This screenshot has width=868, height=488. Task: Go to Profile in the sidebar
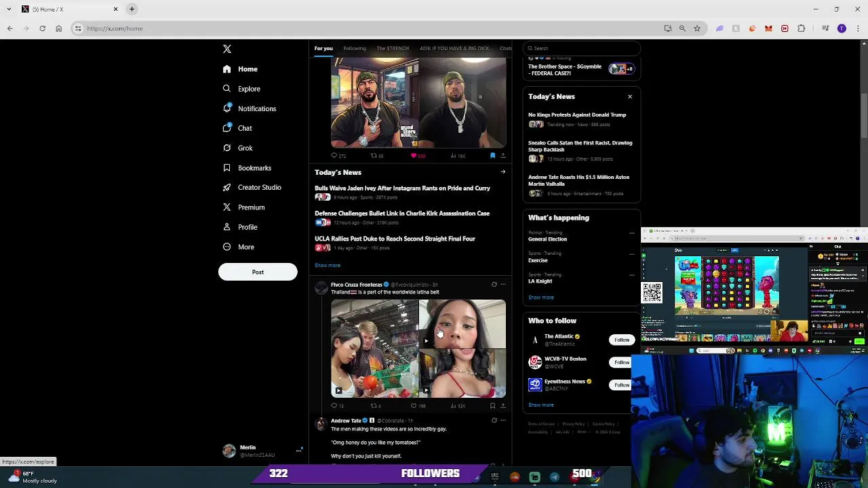point(240,227)
